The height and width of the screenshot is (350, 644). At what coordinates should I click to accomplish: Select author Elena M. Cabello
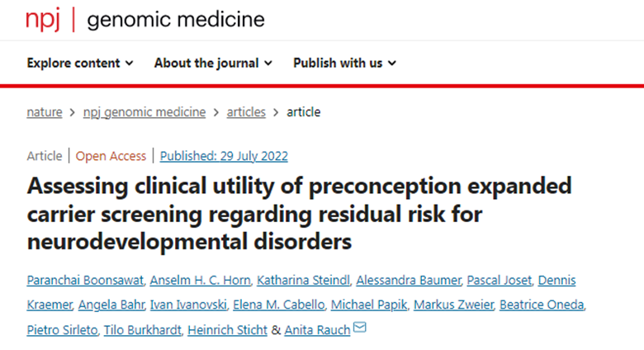290,305
